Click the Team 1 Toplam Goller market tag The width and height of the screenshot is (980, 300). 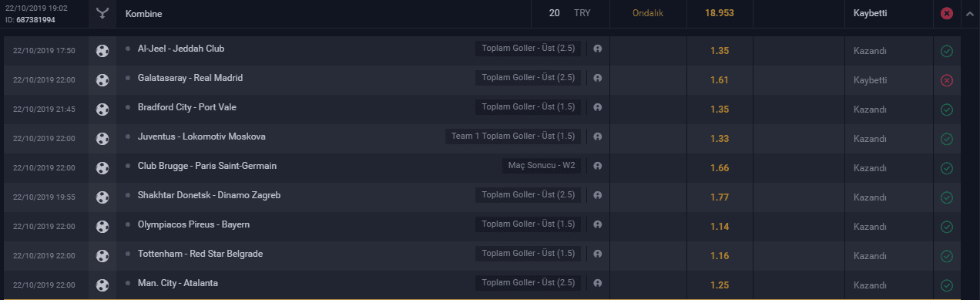(x=513, y=137)
